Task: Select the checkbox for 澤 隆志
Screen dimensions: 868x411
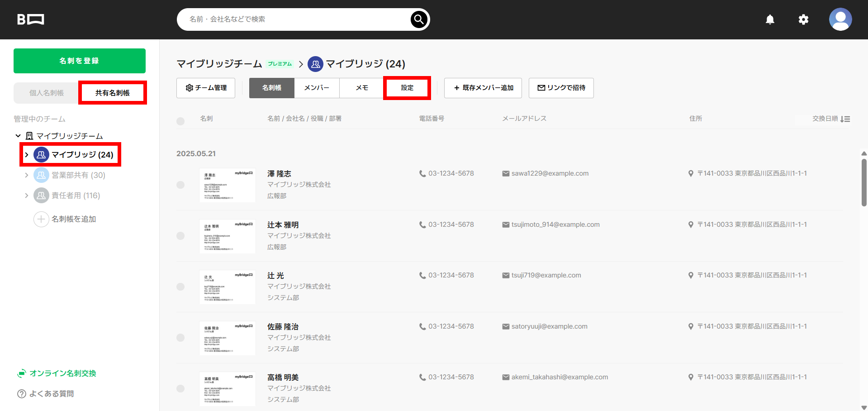Action: [180, 185]
